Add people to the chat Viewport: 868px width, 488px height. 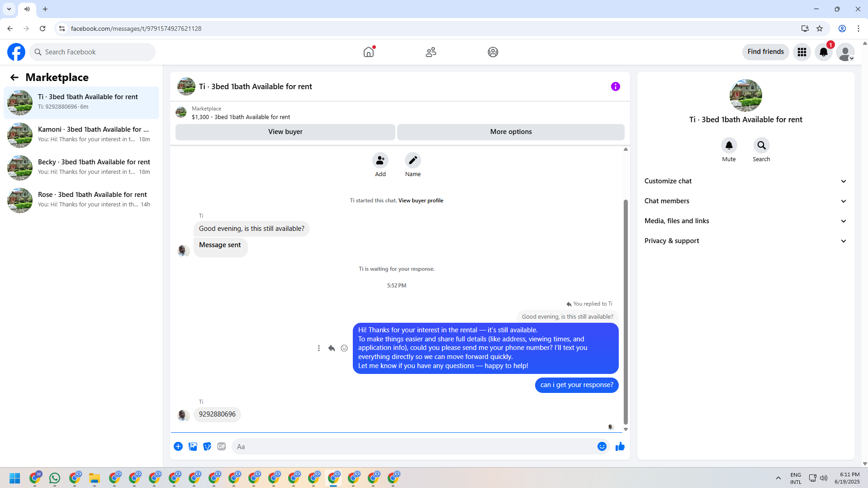pos(380,160)
